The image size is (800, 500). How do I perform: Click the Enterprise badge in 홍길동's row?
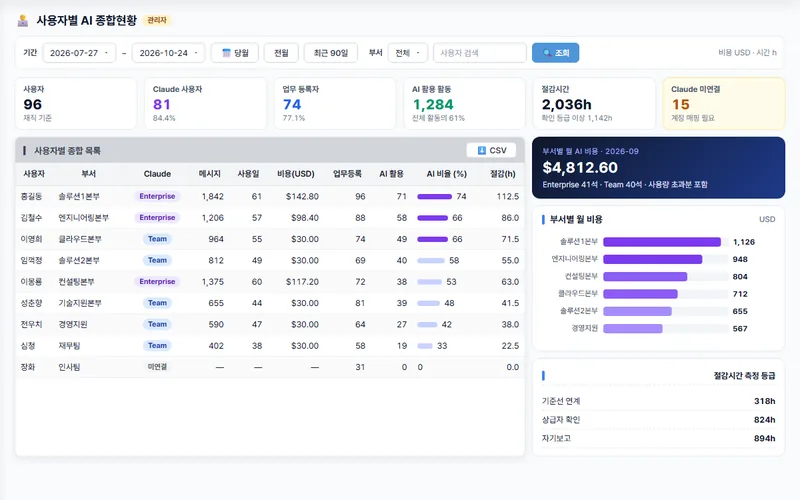click(x=157, y=196)
